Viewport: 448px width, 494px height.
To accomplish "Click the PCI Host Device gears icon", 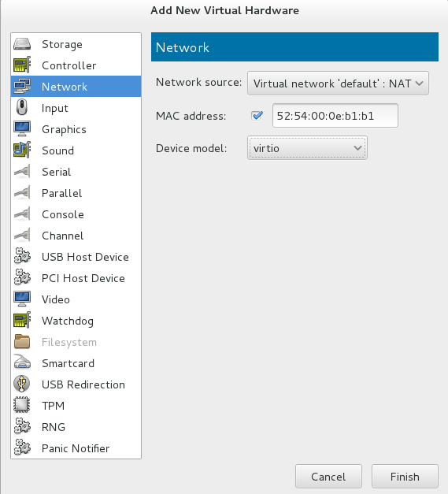I will pyautogui.click(x=22, y=277).
